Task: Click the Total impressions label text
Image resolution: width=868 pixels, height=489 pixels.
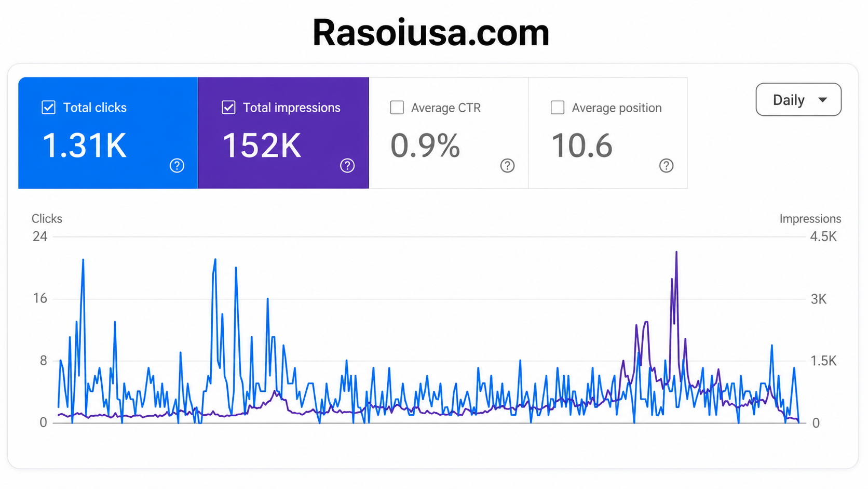Action: [292, 108]
